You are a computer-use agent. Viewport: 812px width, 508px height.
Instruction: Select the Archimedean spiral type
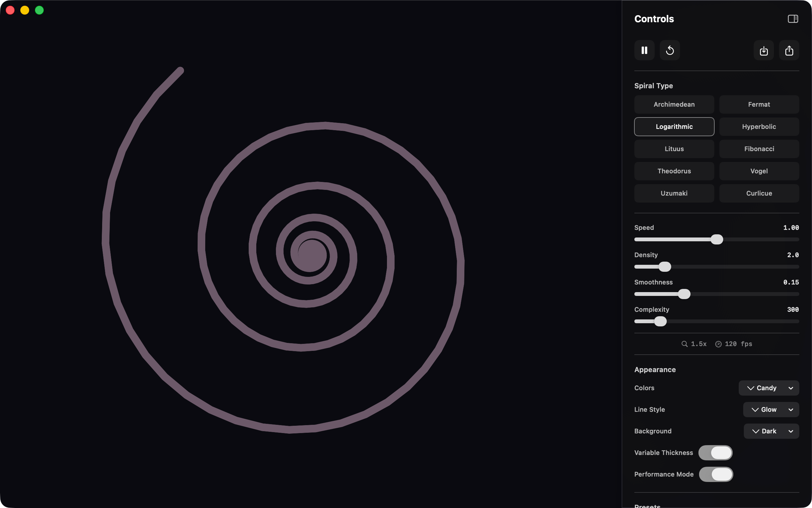pyautogui.click(x=674, y=104)
